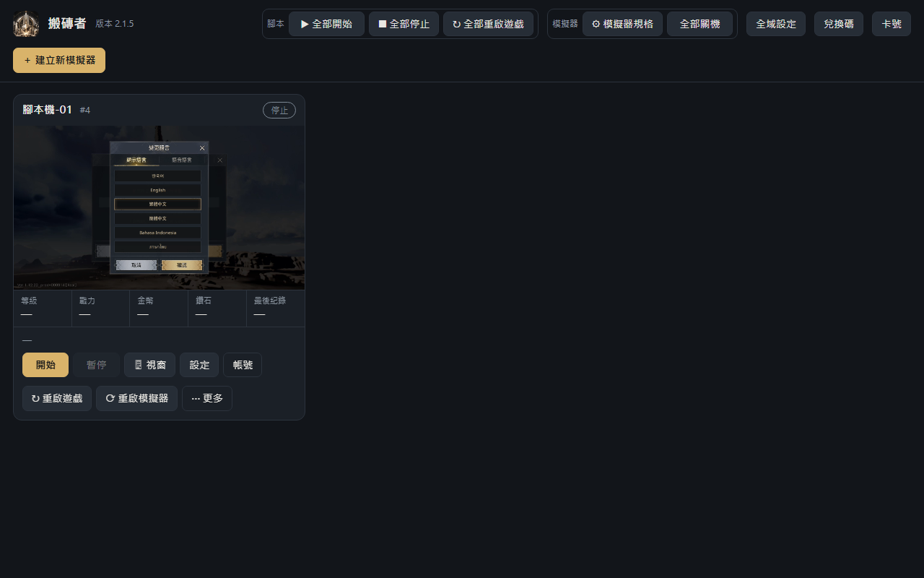This screenshot has width=924, height=578.
Task: Stop all scripts with 全部停止
Action: (x=404, y=24)
